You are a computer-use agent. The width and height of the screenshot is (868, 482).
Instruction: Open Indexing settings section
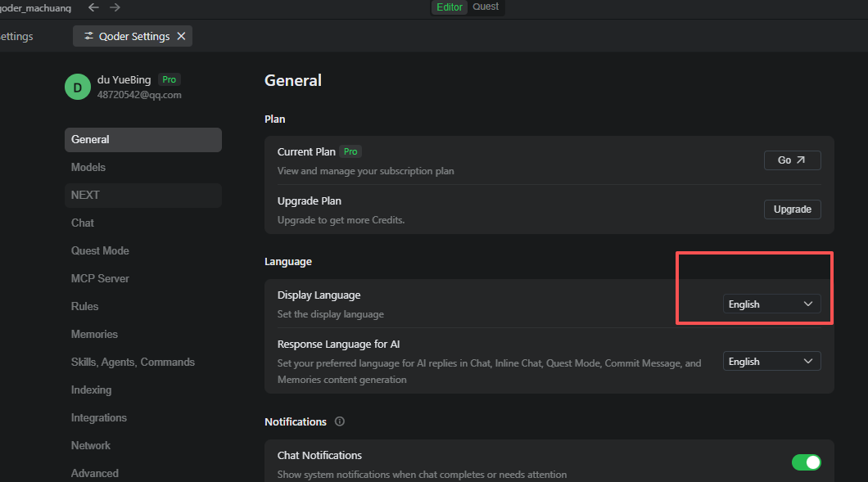(142, 390)
